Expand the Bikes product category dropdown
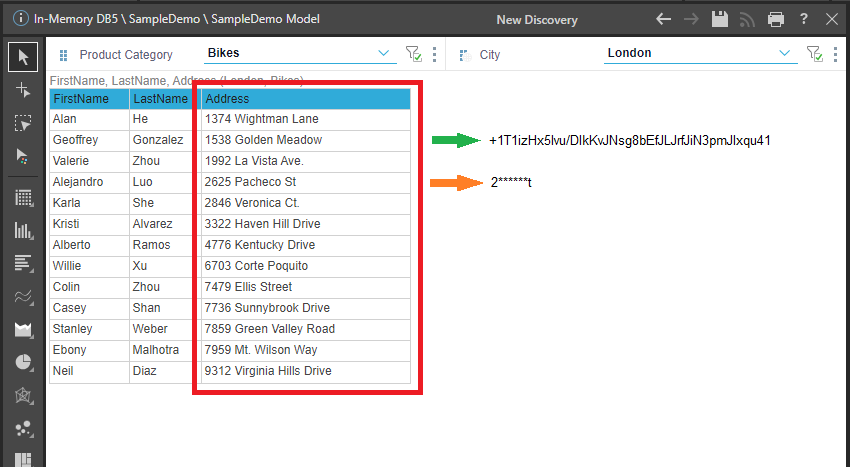This screenshot has height=467, width=850. pos(386,54)
